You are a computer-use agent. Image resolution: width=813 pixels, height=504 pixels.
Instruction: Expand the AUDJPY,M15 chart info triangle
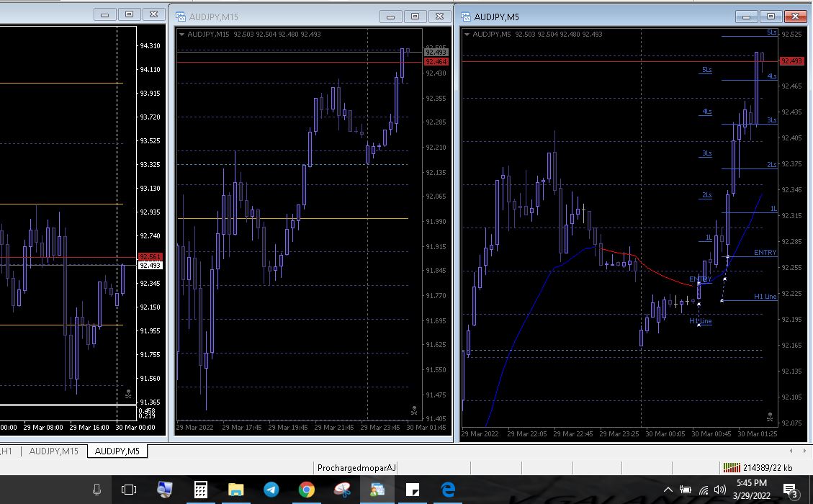pos(182,35)
